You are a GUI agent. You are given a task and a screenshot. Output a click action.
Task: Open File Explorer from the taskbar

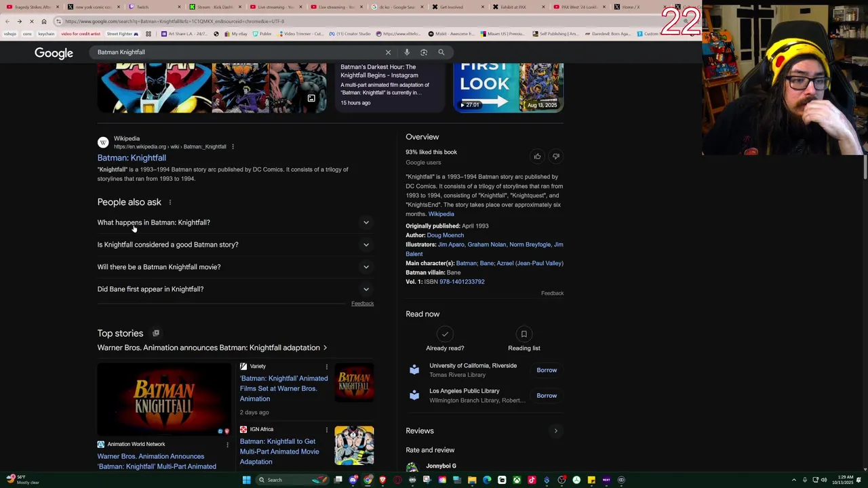[472, 480]
